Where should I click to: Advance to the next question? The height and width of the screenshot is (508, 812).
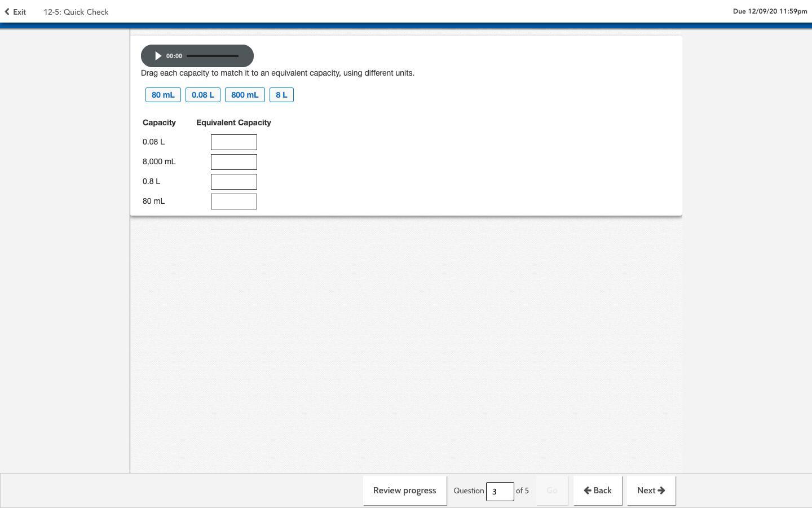pyautogui.click(x=651, y=491)
